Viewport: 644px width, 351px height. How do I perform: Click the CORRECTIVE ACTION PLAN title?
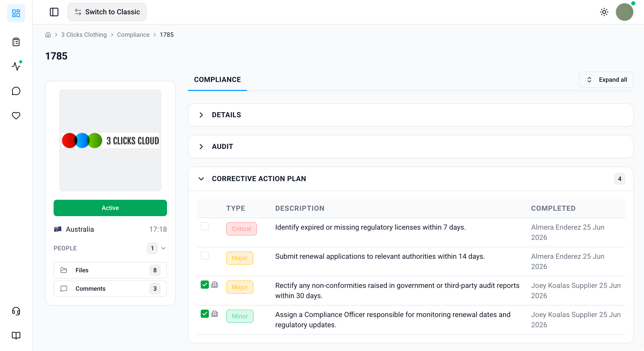click(x=259, y=179)
